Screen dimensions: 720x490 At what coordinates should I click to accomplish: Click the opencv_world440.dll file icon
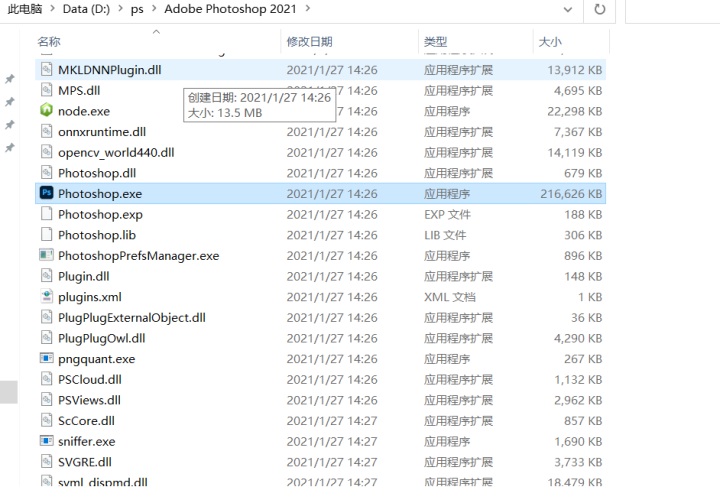point(46,152)
